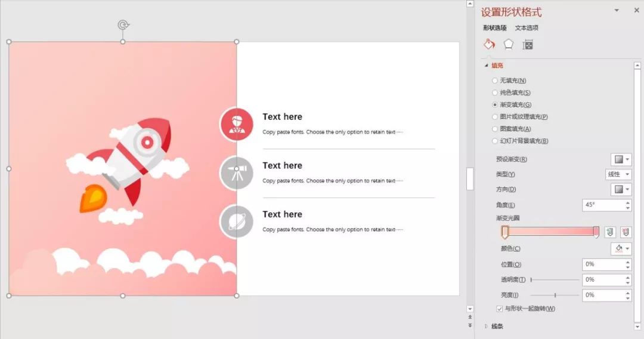The height and width of the screenshot is (339, 644).
Task: Click the 角度(E) 45° input field
Action: click(603, 205)
